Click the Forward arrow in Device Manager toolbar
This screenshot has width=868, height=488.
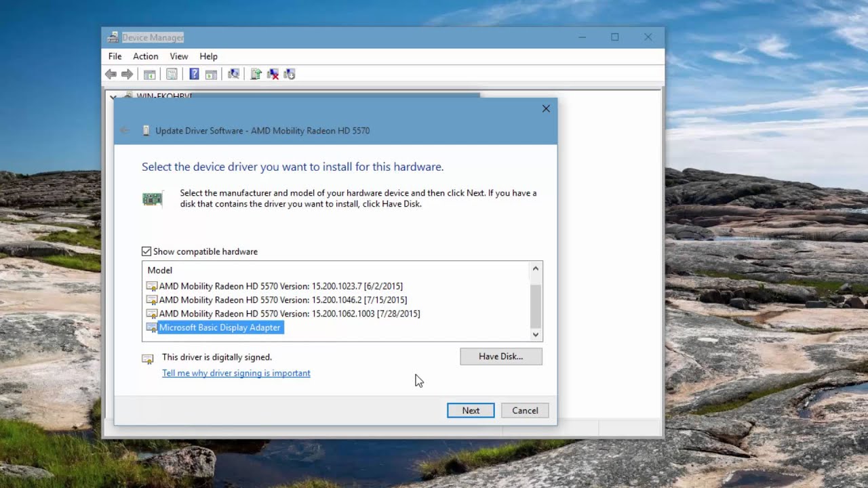(127, 74)
